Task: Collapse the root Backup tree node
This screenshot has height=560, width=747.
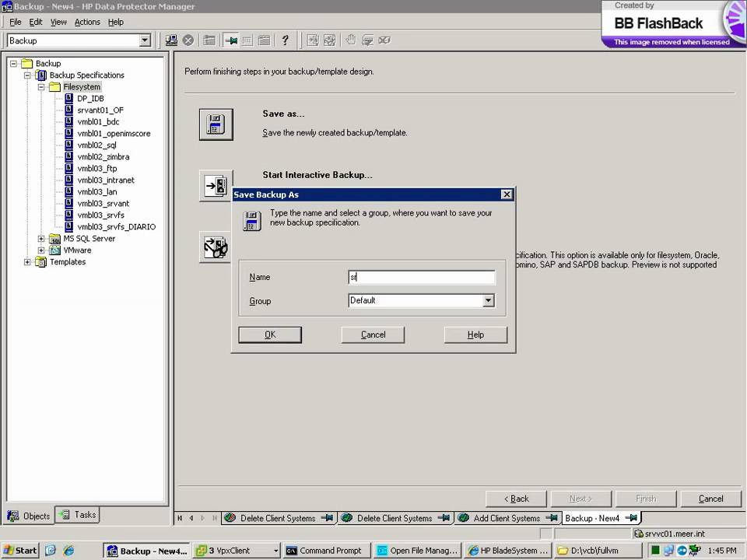Action: (14, 63)
